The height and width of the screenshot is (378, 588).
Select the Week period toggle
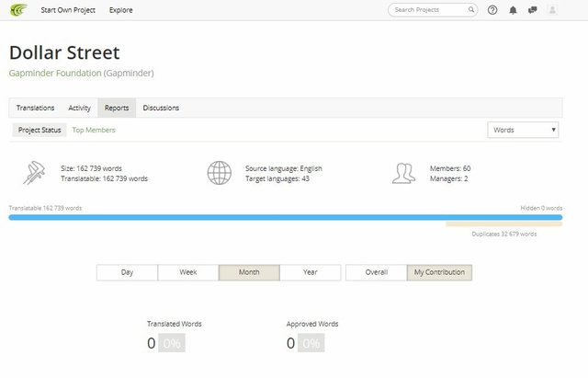click(188, 272)
